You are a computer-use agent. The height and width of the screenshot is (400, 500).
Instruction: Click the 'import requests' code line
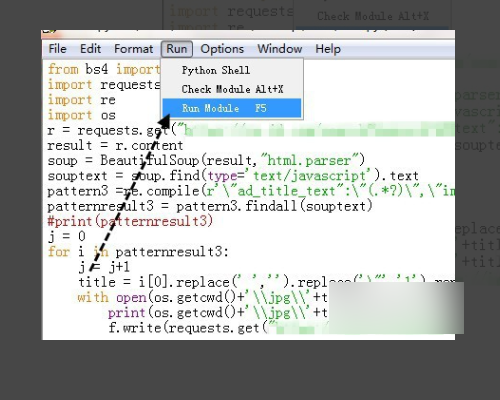click(104, 85)
